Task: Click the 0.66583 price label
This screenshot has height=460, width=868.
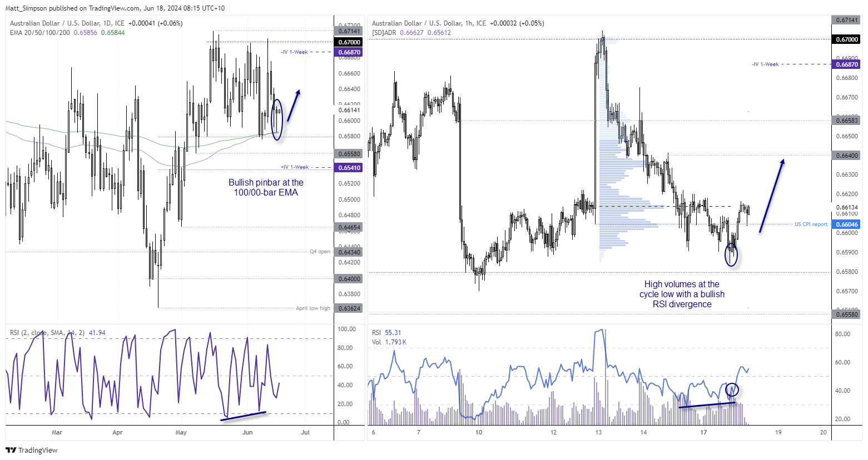Action: point(847,121)
